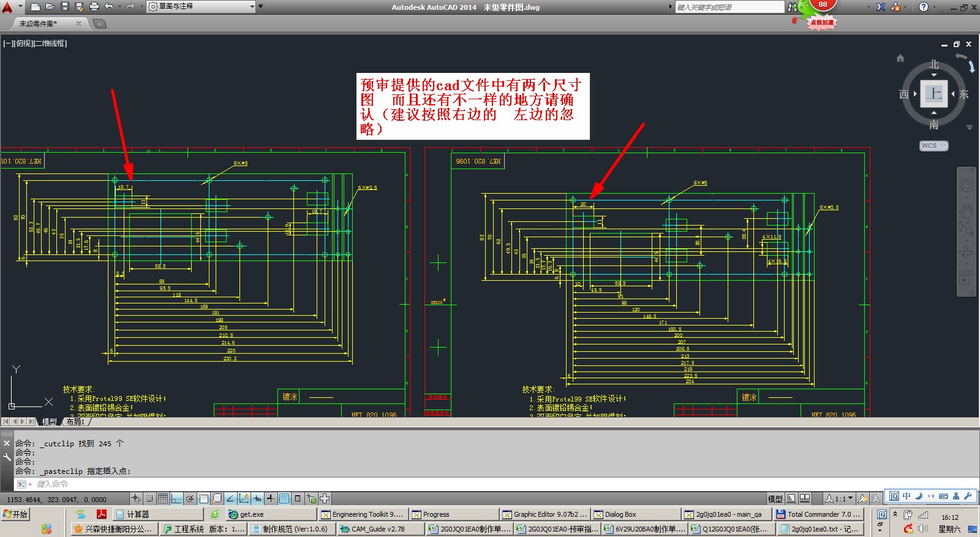The width and height of the screenshot is (980, 537).
Task: Click 西 on the ViewCube compass
Action: click(904, 94)
